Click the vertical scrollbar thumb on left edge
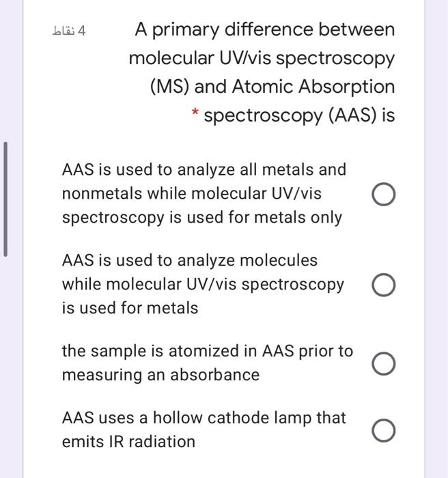 pyautogui.click(x=5, y=199)
